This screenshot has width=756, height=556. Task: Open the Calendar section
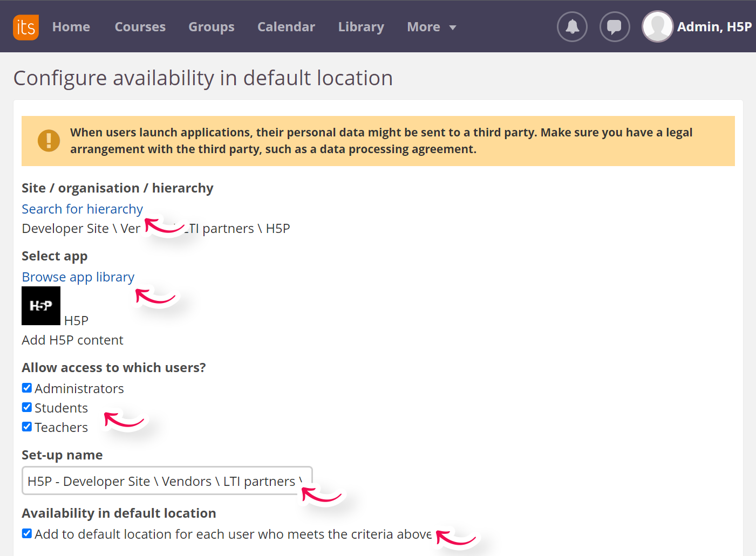click(x=286, y=26)
